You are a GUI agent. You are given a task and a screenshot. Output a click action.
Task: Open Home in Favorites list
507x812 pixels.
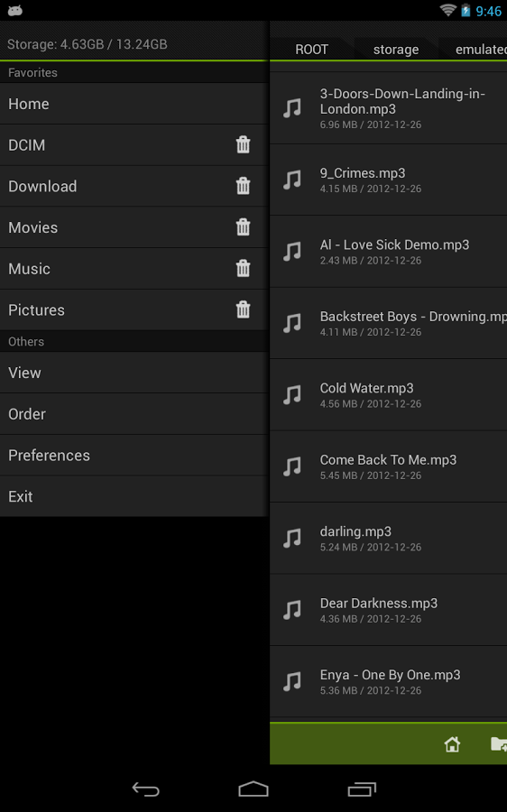click(x=134, y=104)
